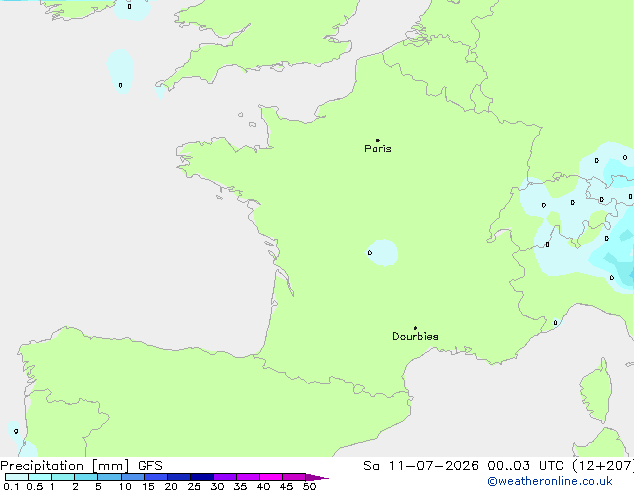Image resolution: width=634 pixels, height=490 pixels.
Task: Click the legend value 50 label
Action: 309,486
